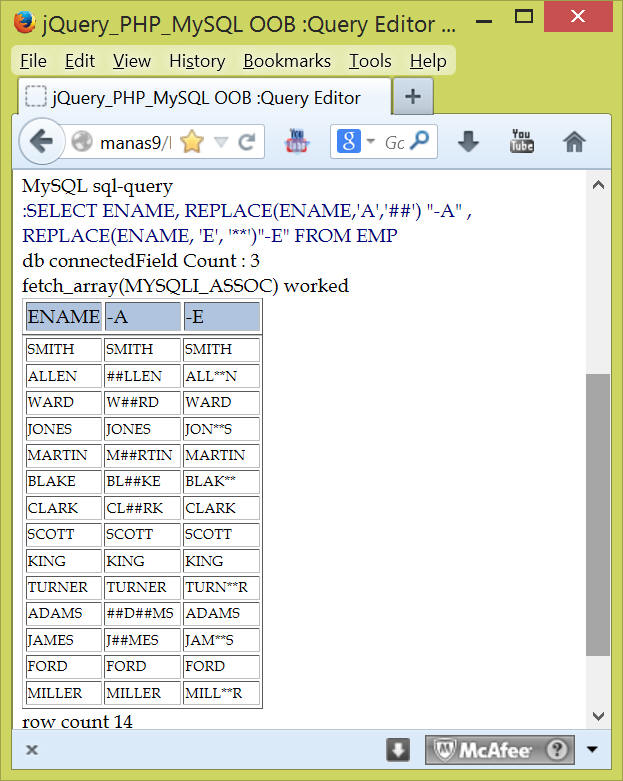Click the YouTube icon next to Home

pyautogui.click(x=521, y=142)
